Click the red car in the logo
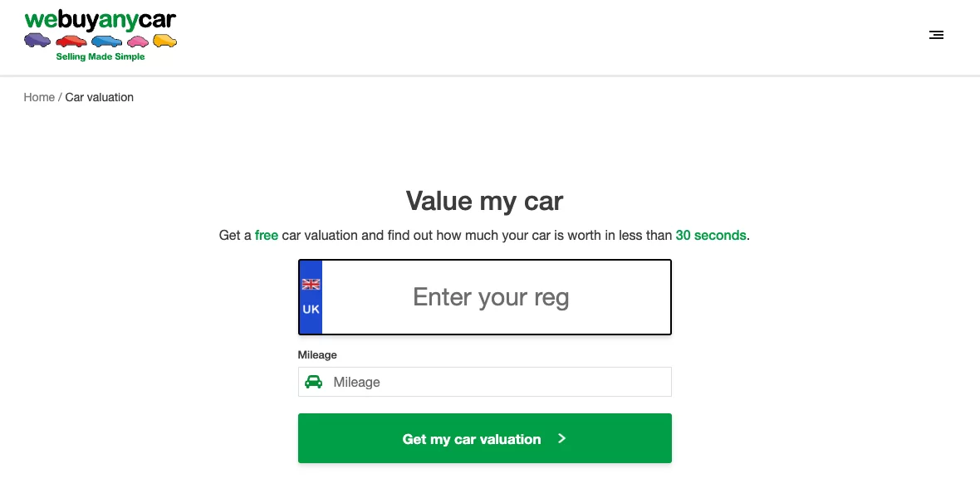 pyautogui.click(x=72, y=41)
